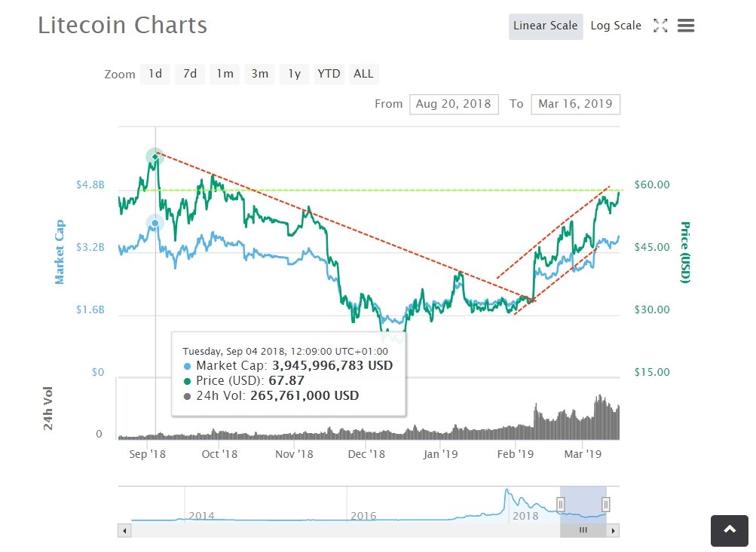Click the navigator left scroll arrow

click(x=124, y=531)
